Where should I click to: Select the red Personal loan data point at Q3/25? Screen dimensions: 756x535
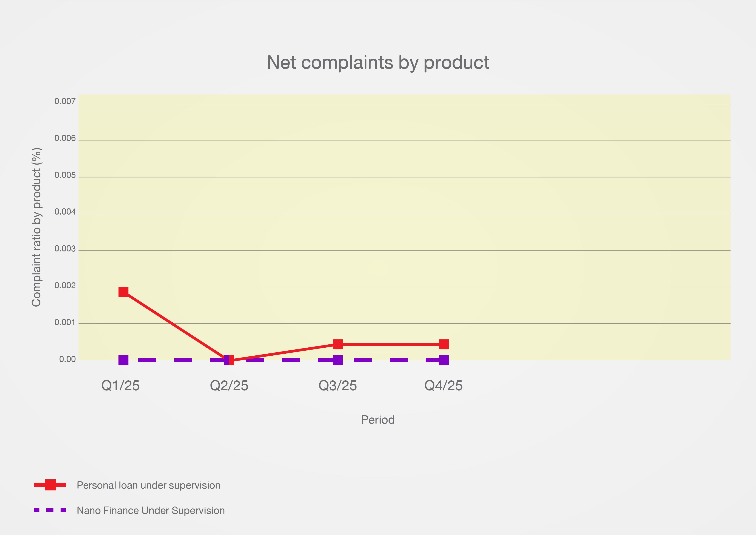pos(337,344)
